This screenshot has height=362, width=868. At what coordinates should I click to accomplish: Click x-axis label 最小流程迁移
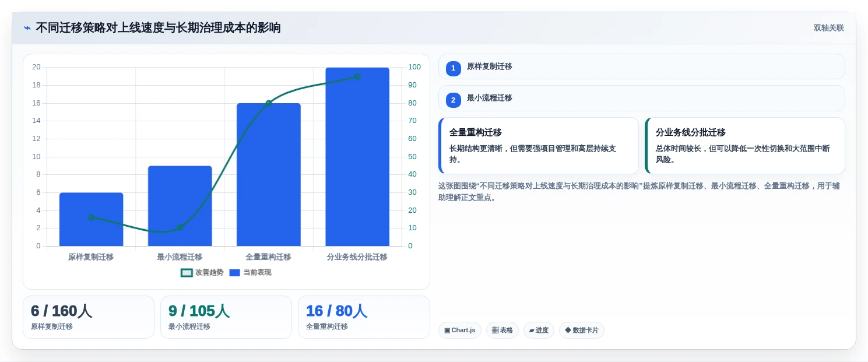pos(180,256)
